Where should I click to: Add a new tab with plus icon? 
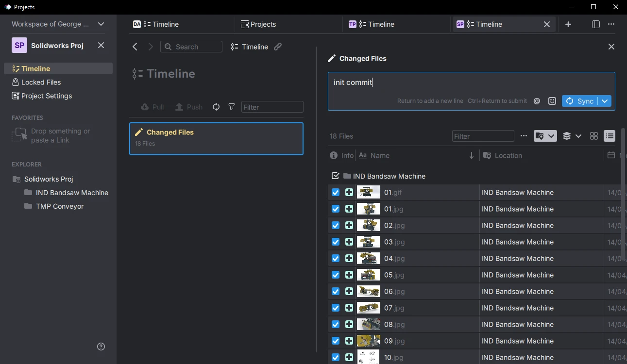pyautogui.click(x=568, y=24)
